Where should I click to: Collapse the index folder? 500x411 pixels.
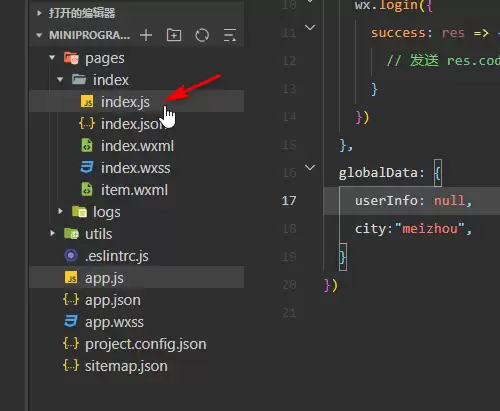pyautogui.click(x=60, y=80)
